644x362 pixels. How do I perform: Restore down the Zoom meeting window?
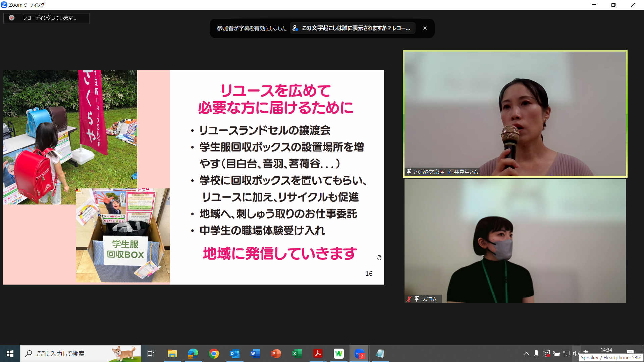[613, 5]
